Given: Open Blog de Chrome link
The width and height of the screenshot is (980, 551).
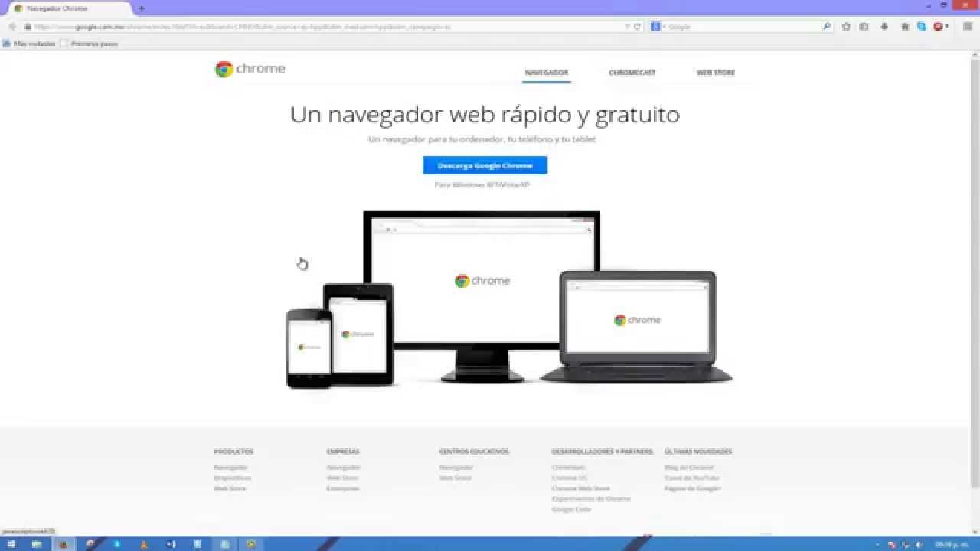Looking at the screenshot, I should (689, 467).
